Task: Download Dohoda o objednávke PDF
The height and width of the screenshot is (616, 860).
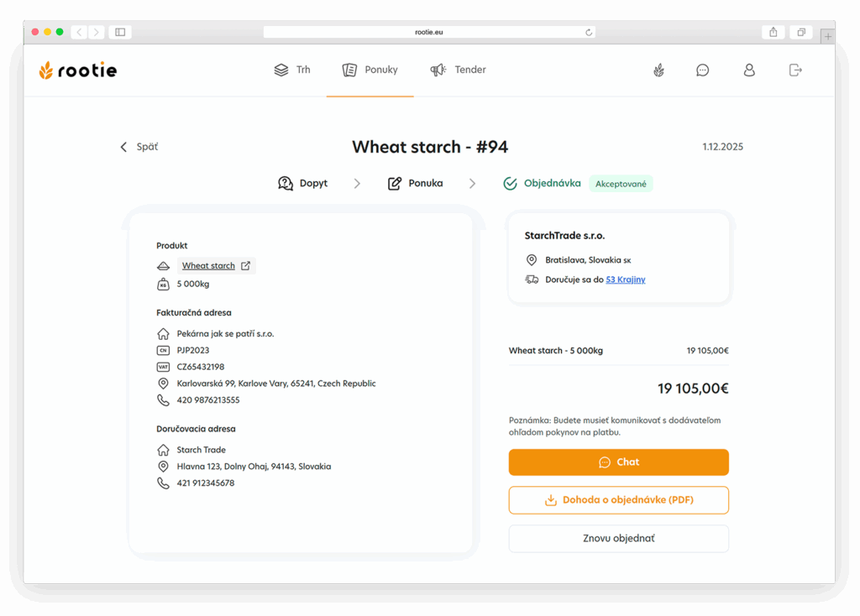Action: tap(618, 500)
